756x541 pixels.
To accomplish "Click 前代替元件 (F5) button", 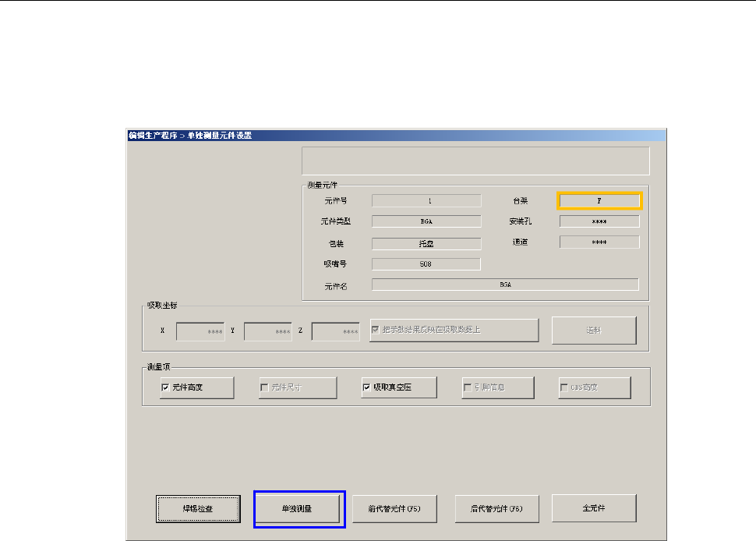I will (394, 508).
